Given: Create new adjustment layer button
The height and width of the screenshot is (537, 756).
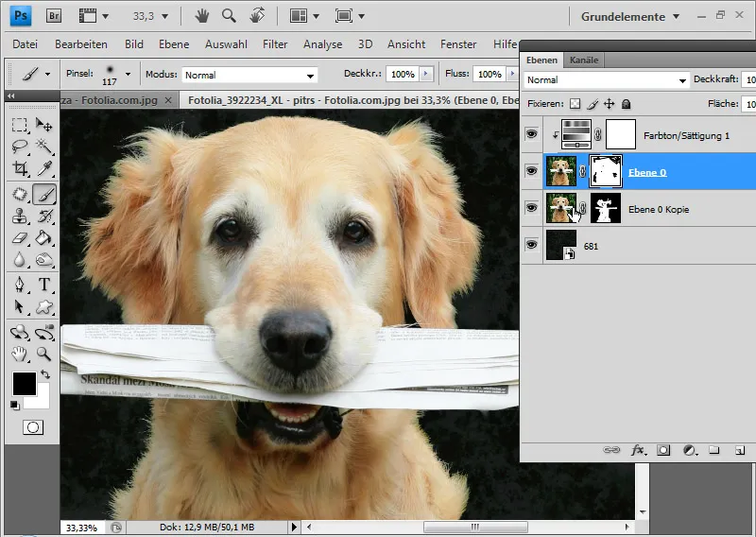Looking at the screenshot, I should [x=690, y=450].
